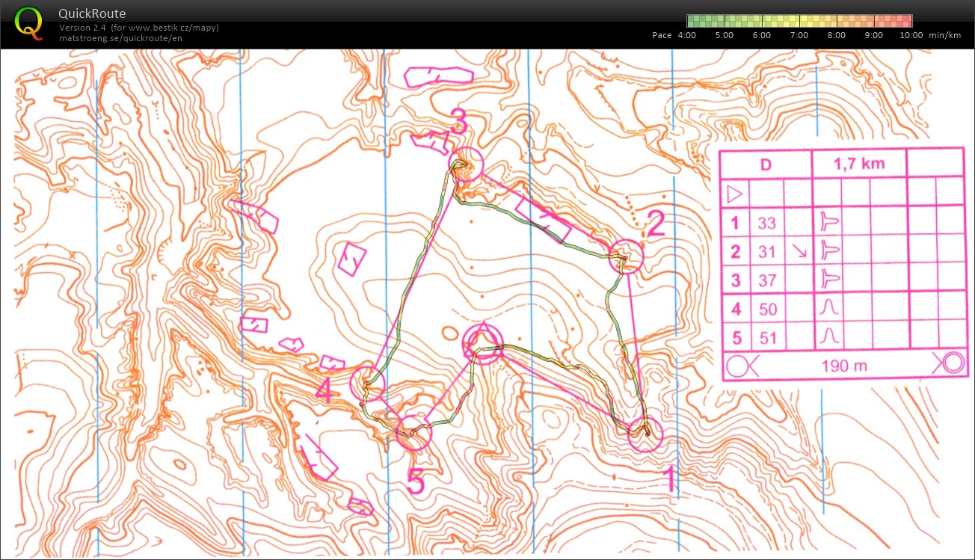Click the feature symbol in row 1

(830, 223)
